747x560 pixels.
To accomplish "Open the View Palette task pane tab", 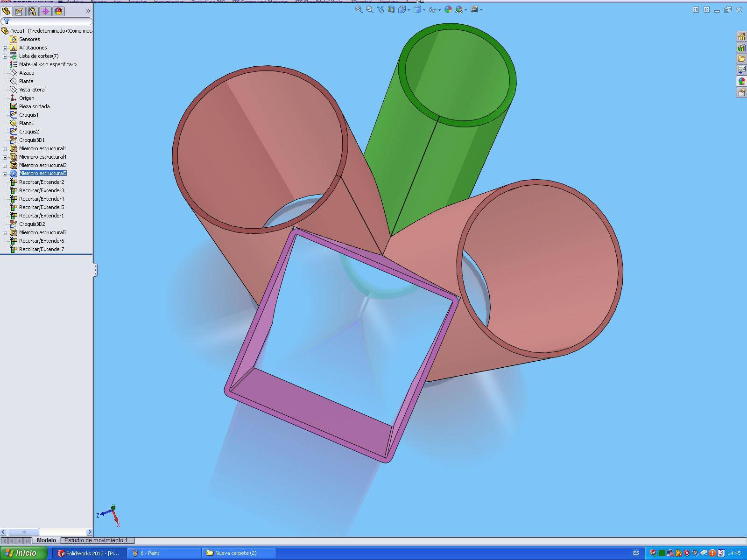I will 741,70.
